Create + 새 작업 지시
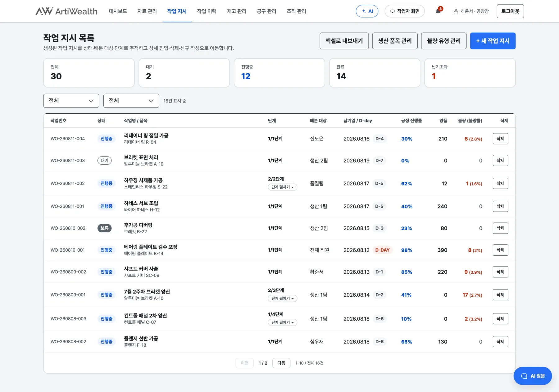Viewport: 559px width, 392px height. [x=493, y=41]
